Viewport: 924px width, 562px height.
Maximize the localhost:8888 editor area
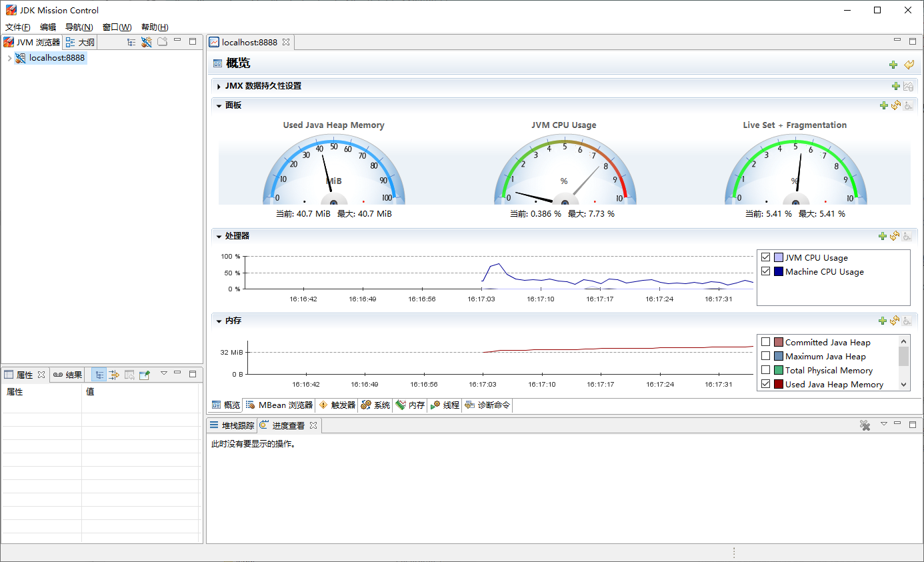click(x=913, y=41)
